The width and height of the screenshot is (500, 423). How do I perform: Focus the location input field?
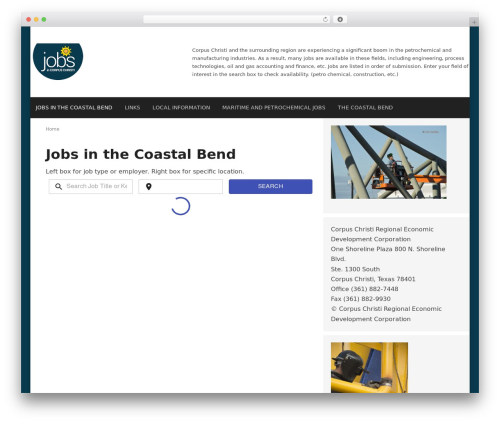point(180,186)
